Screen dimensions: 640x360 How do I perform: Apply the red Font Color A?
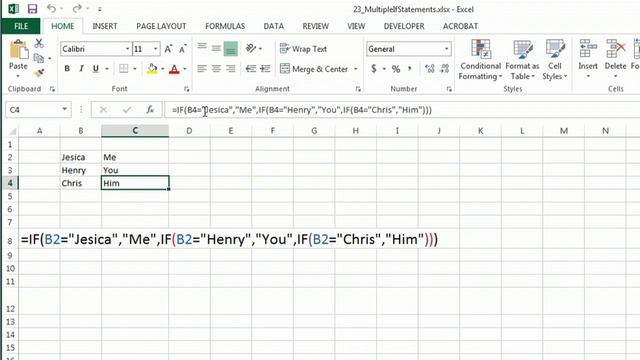pyautogui.click(x=174, y=69)
